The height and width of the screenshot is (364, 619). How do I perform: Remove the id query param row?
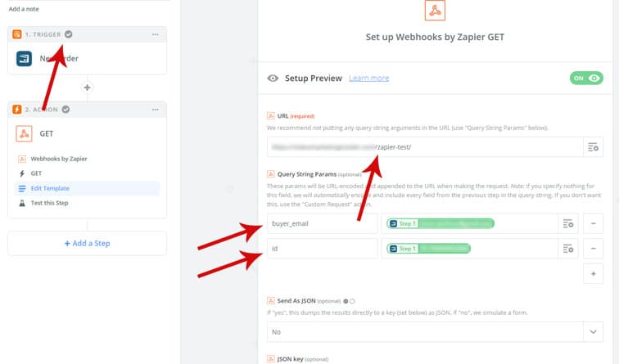point(593,248)
